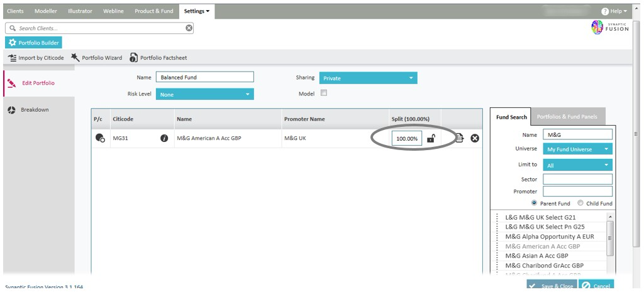Clear the Search Clients box with the X icon
Image resolution: width=644 pixels, height=292 pixels.
click(189, 28)
